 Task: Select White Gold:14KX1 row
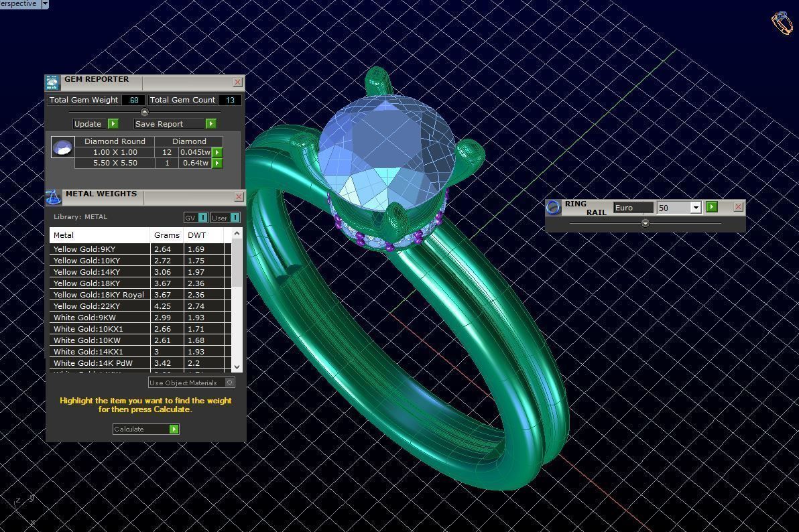point(140,352)
